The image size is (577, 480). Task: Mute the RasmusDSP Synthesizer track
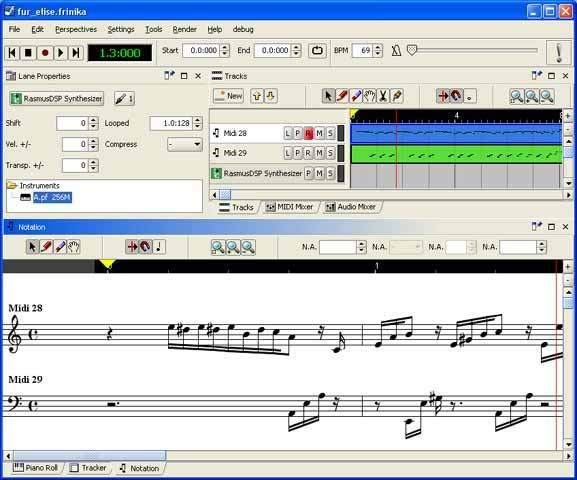point(319,173)
